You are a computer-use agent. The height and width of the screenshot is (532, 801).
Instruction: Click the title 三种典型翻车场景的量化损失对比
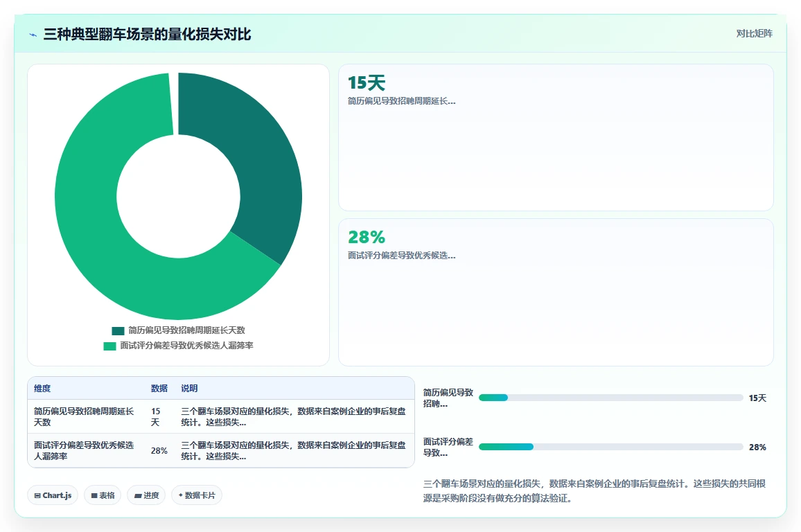click(147, 34)
